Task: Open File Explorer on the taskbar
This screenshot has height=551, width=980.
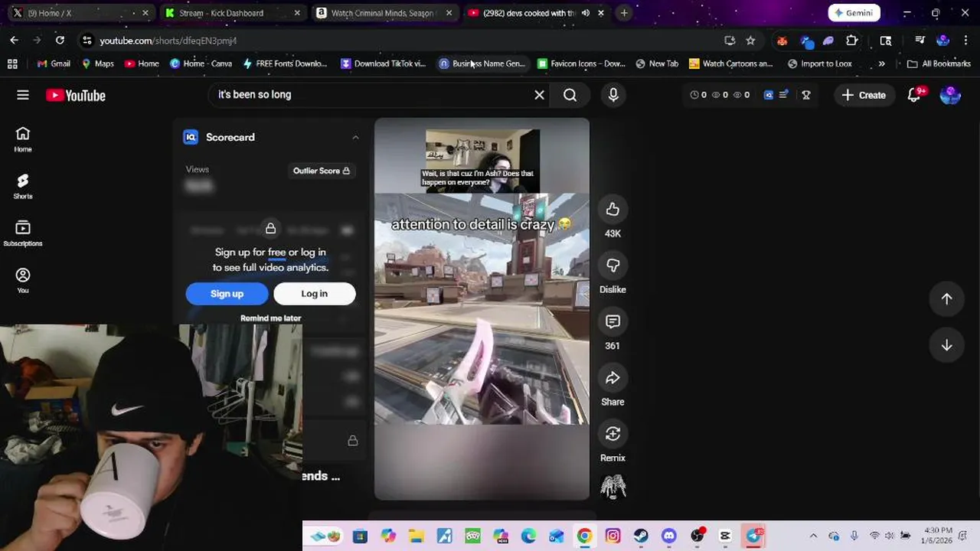Action: [416, 536]
